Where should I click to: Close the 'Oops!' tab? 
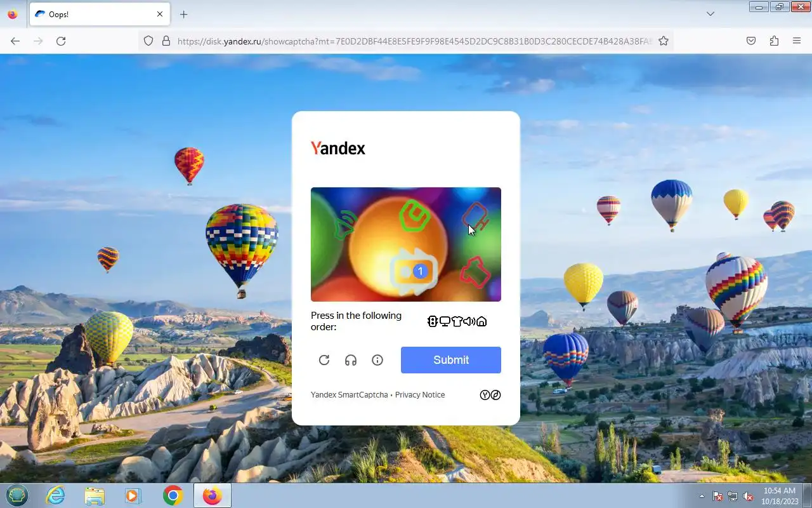click(x=160, y=14)
